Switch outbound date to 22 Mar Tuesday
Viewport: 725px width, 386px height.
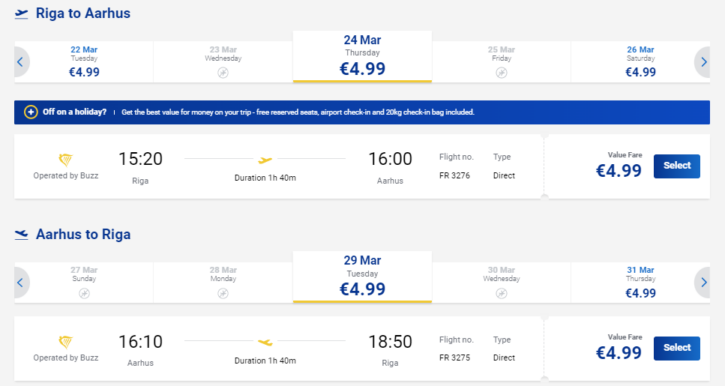pos(84,62)
